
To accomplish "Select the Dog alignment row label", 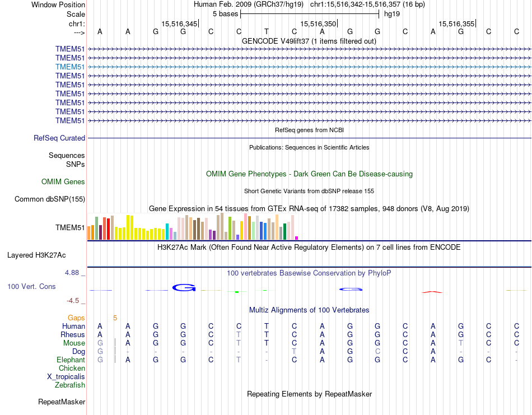I will tap(78, 352).
